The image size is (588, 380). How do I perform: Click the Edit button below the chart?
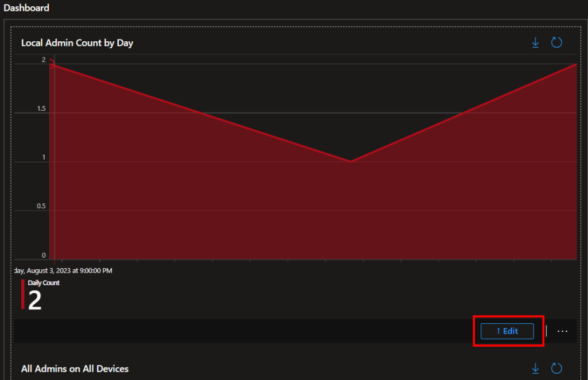pos(507,331)
